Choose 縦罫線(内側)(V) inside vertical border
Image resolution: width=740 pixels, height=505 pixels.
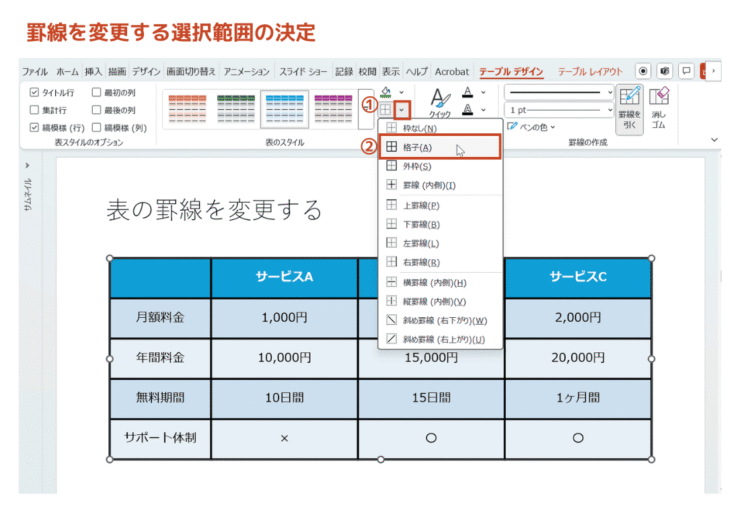click(x=439, y=301)
